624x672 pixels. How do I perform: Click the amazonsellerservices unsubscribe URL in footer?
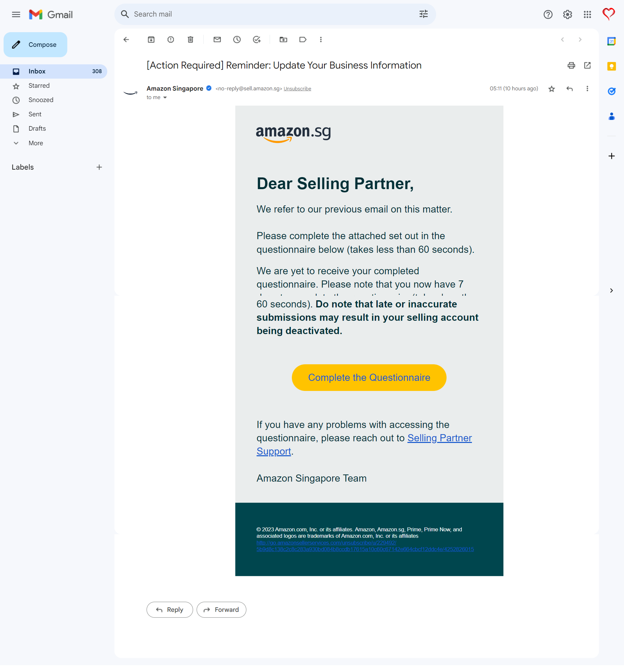coord(365,546)
